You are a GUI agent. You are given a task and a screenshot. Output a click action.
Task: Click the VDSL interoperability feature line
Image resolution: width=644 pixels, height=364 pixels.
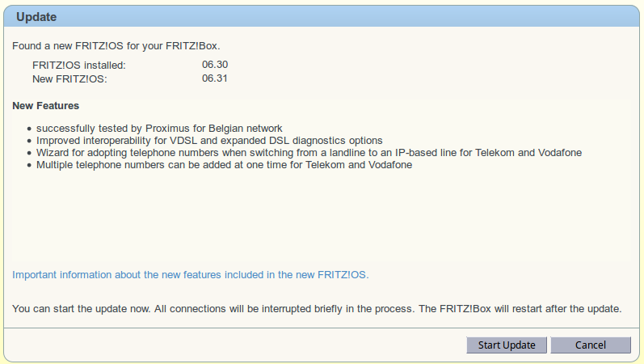tap(209, 141)
